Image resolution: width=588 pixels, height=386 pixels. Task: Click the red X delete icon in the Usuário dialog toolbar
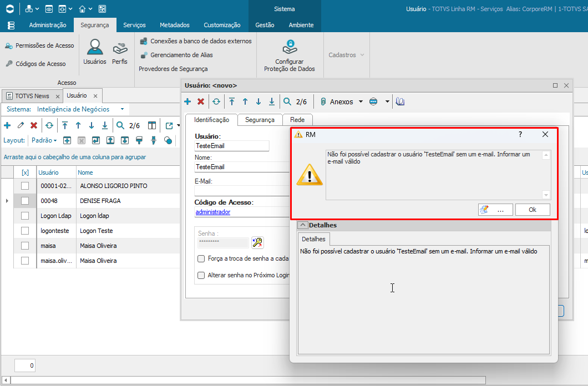tap(201, 101)
